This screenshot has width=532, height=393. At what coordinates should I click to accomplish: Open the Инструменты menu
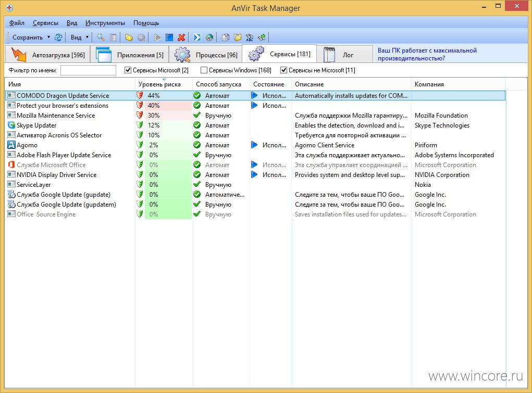[x=105, y=23]
